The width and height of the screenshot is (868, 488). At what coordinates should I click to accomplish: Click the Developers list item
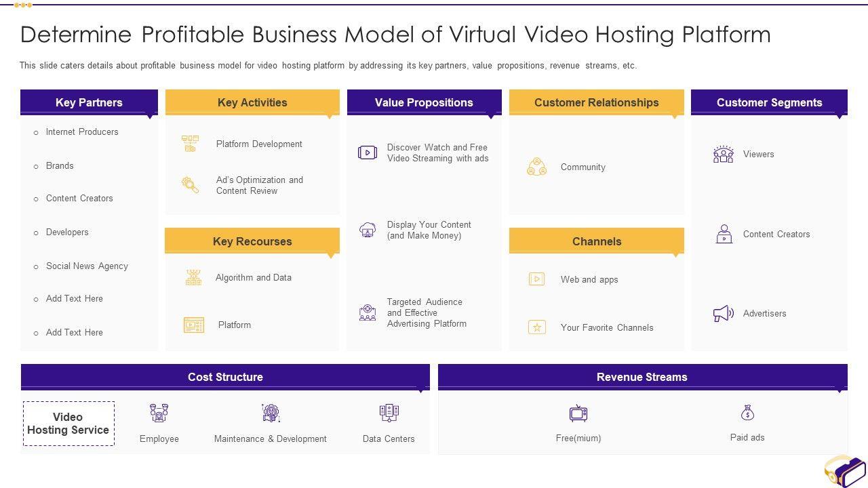[x=67, y=232]
